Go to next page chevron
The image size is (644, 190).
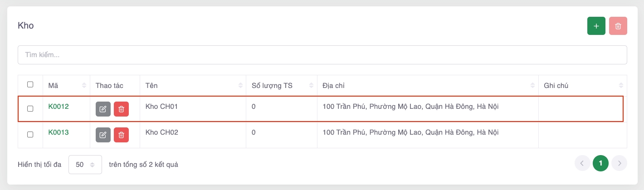pos(619,163)
